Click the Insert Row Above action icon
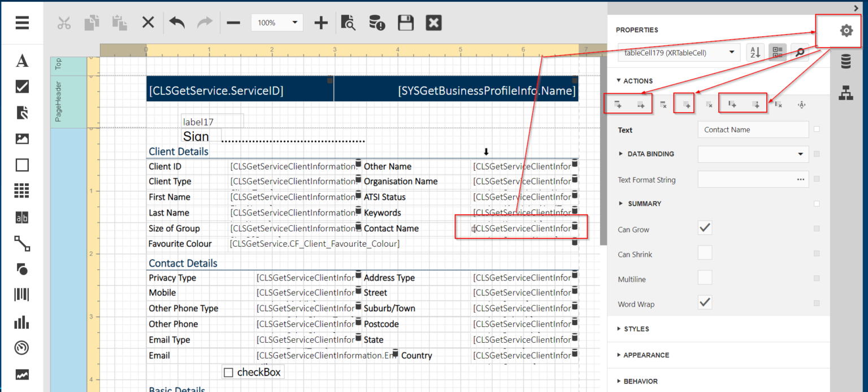 tap(617, 104)
